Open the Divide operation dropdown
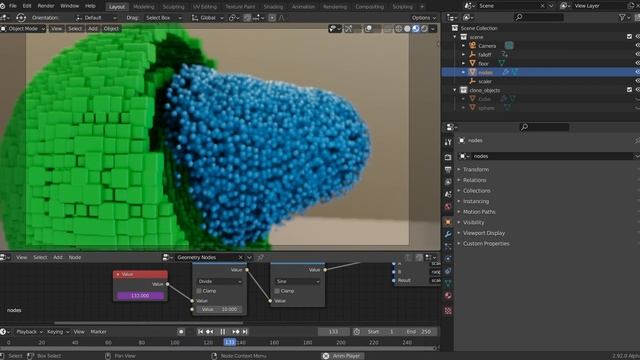Screen dimensions: 640x360 [220, 281]
